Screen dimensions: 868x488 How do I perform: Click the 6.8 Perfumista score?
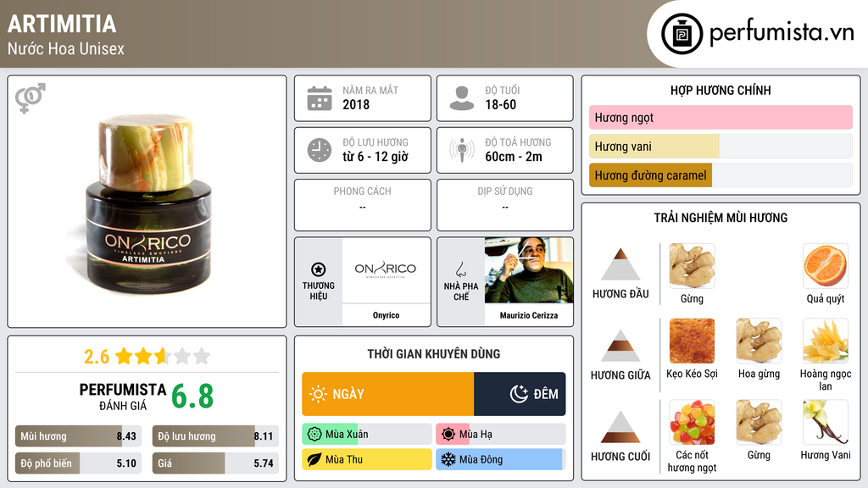tap(192, 396)
